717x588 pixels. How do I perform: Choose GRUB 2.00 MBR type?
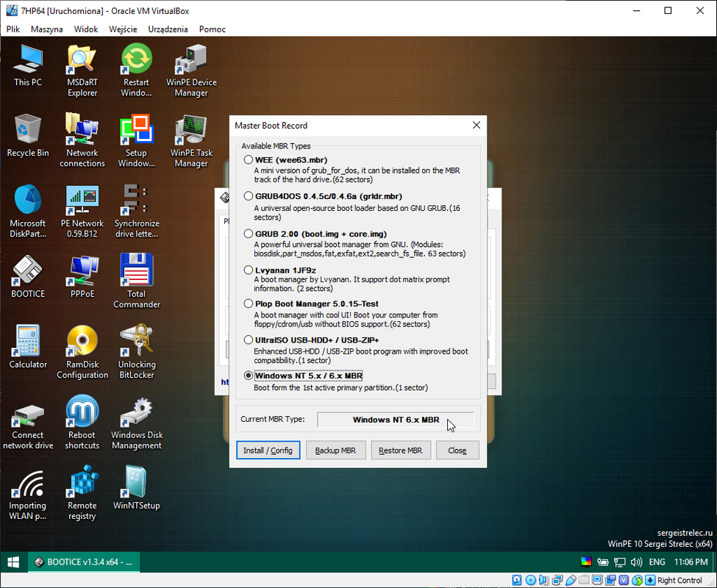249,234
